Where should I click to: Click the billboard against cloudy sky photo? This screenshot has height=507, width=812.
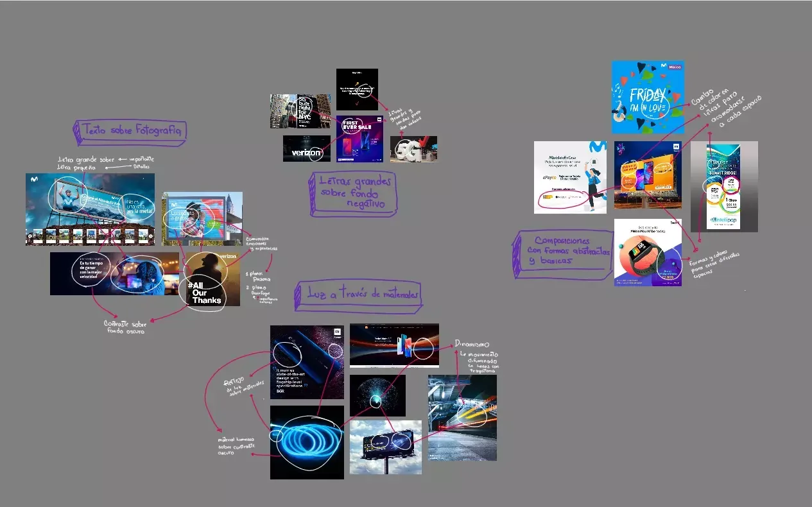pyautogui.click(x=386, y=447)
